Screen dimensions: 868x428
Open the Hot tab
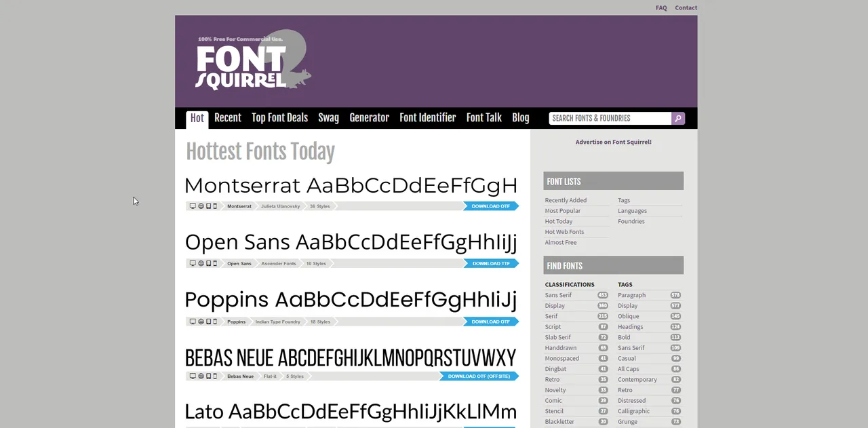197,118
